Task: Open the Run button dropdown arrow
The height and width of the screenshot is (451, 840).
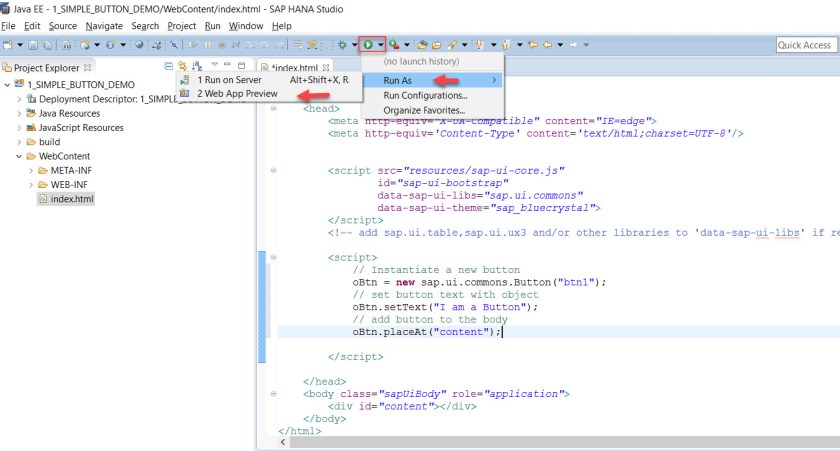Action: (x=381, y=45)
